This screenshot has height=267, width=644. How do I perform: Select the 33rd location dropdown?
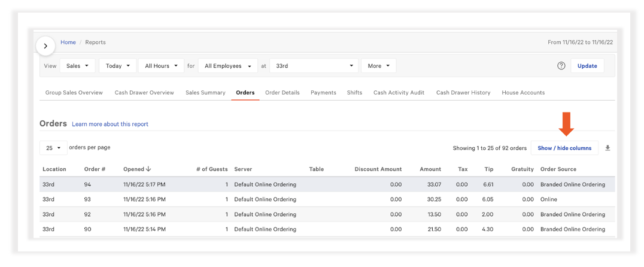[x=314, y=66]
